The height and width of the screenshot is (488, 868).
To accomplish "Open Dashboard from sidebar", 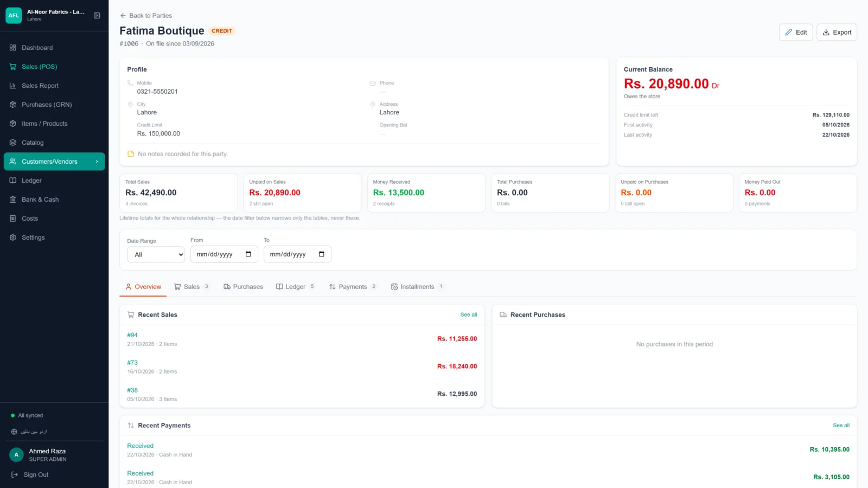I will 54,48.
